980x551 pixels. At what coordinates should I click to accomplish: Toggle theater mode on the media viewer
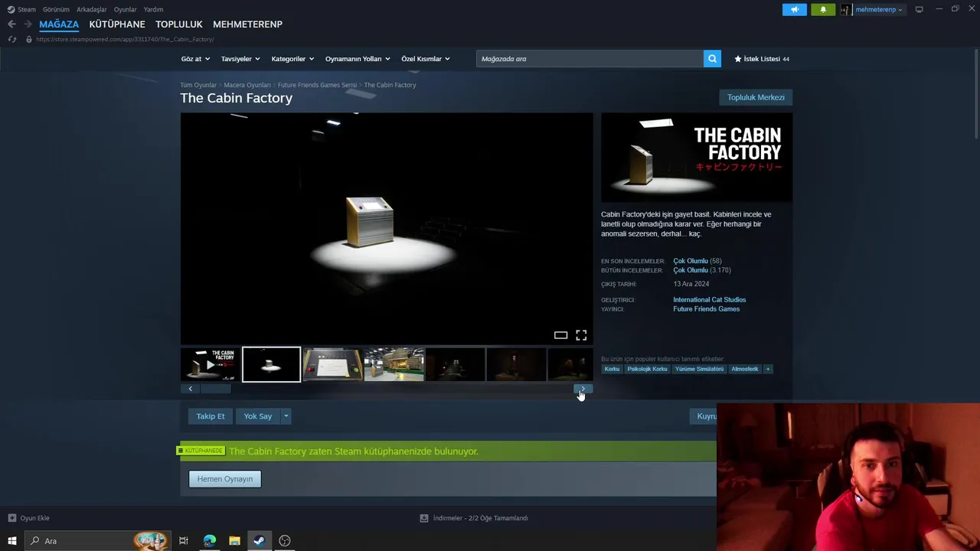tap(560, 335)
